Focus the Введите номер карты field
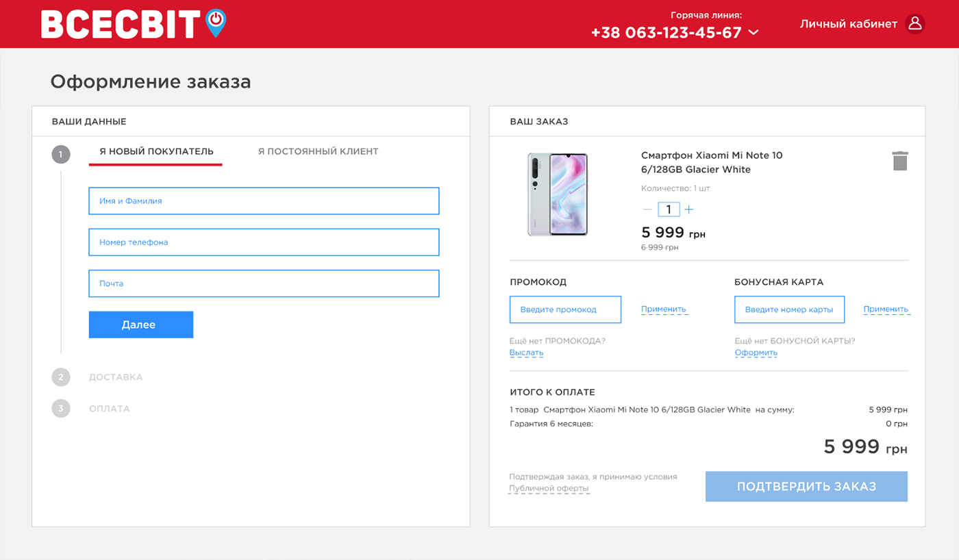Viewport: 959px width, 560px height. coord(789,309)
